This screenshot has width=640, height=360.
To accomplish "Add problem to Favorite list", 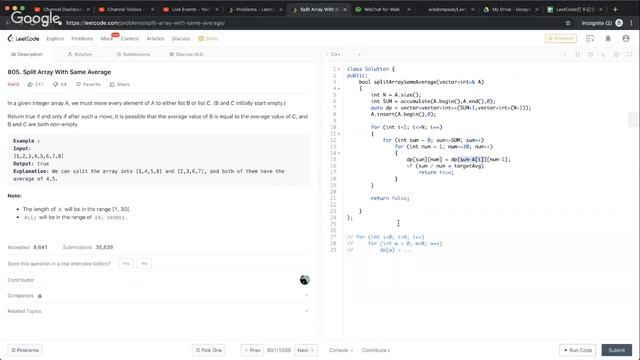I will pos(88,84).
